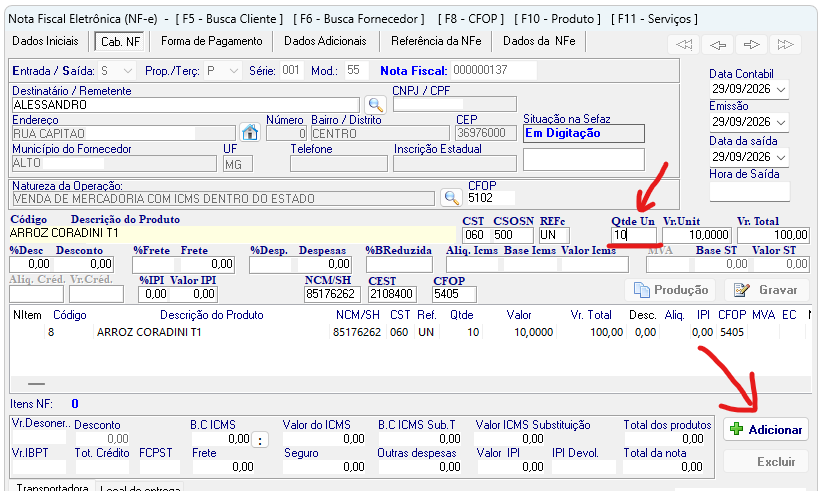Go to previous record arrow
The image size is (822, 491).
(x=717, y=45)
